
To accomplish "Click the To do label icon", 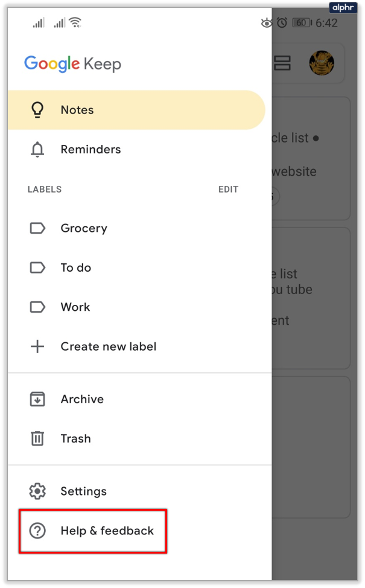I will coord(37,267).
